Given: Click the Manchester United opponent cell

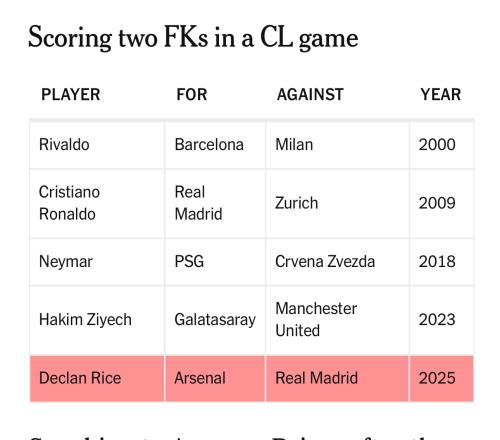Looking at the screenshot, I should tap(337, 320).
